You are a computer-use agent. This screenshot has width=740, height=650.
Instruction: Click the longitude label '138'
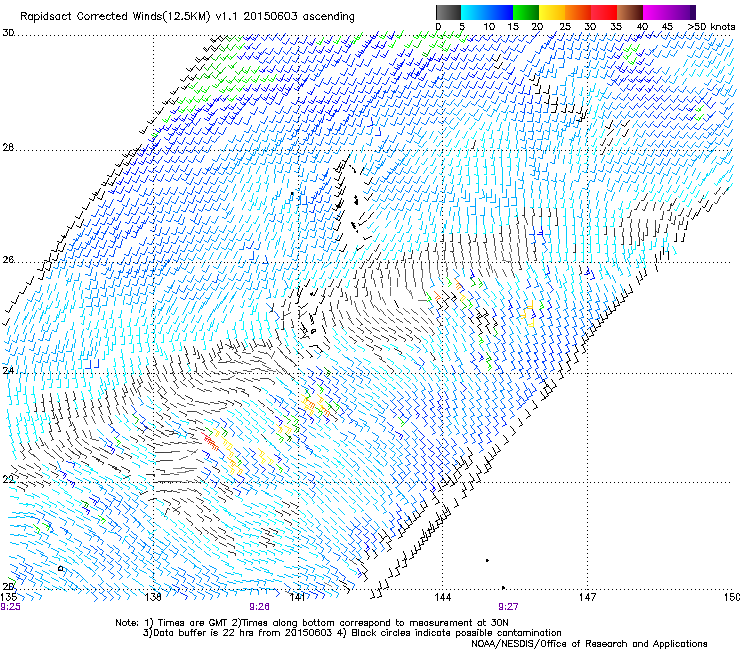coord(153,597)
